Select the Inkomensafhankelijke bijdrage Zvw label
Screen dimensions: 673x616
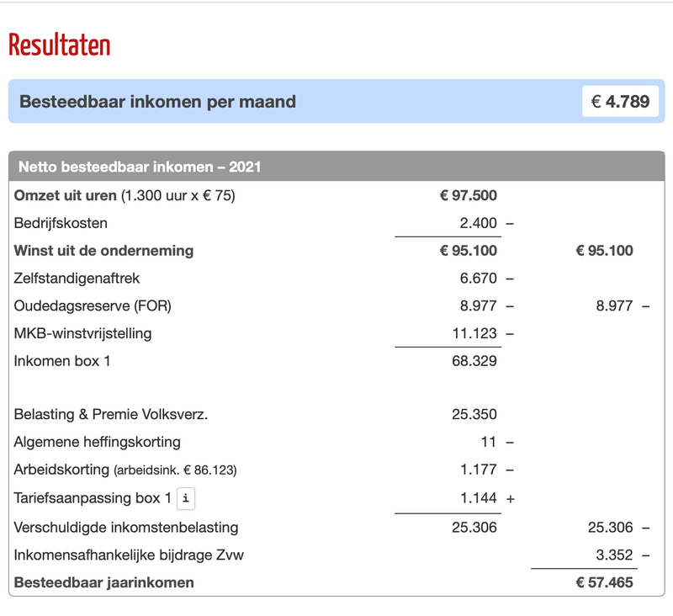pos(129,555)
